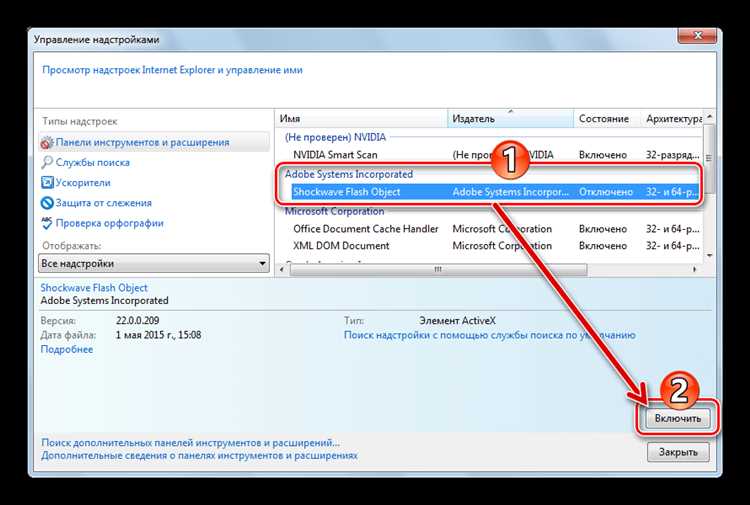The height and width of the screenshot is (505, 750).
Task: Click the Отключено status of Shockwave Flash
Action: tap(606, 192)
